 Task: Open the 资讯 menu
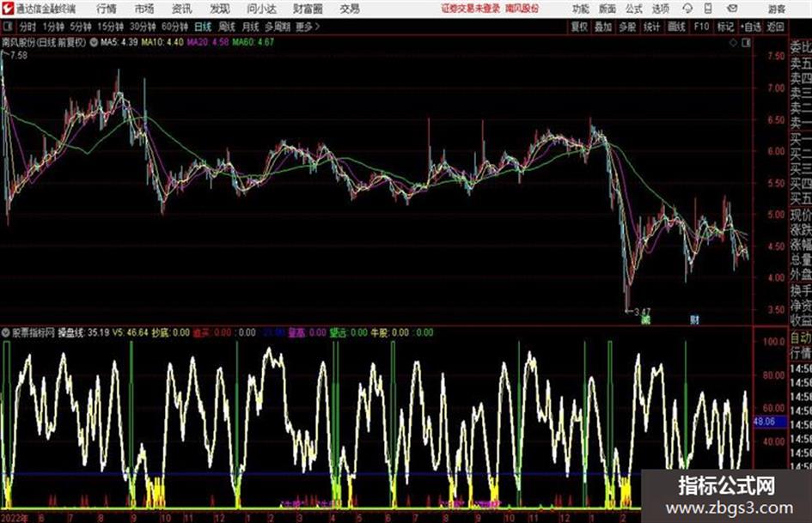(x=182, y=9)
